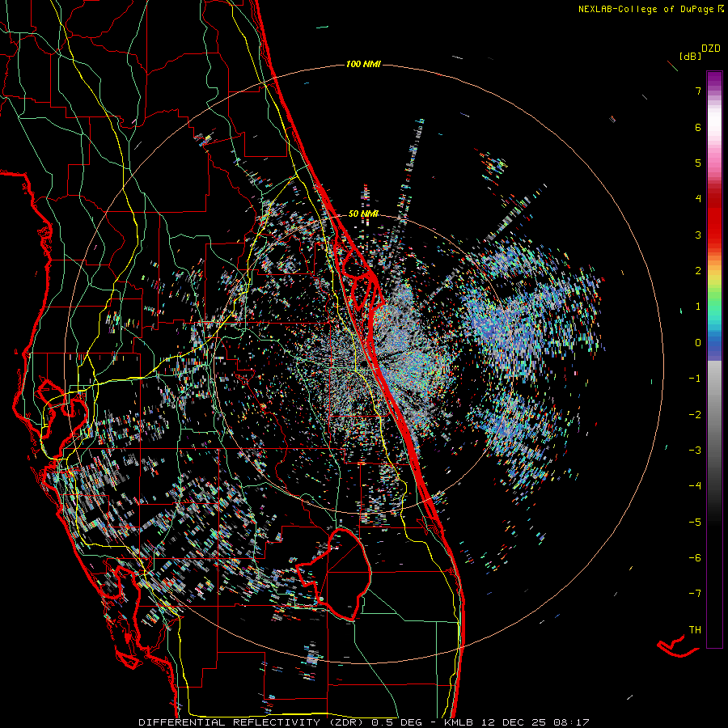
Task: Click the -1 value on color scale
Action: tap(695, 379)
